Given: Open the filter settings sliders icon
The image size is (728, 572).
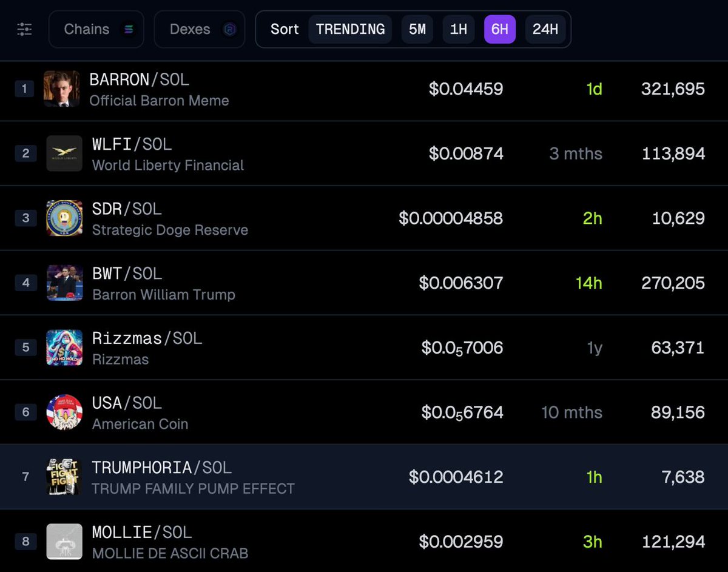Looking at the screenshot, I should [x=25, y=29].
